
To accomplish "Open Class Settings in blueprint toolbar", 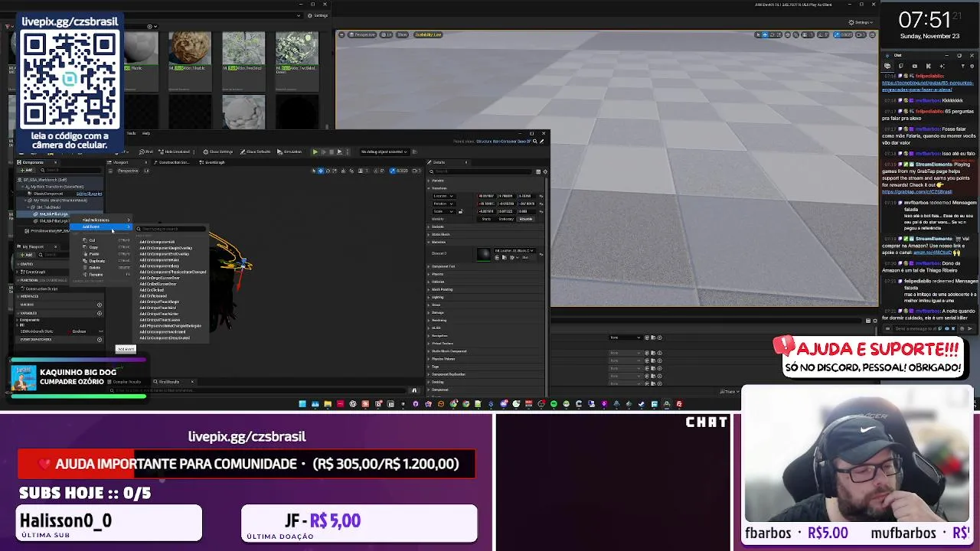I will tap(218, 152).
